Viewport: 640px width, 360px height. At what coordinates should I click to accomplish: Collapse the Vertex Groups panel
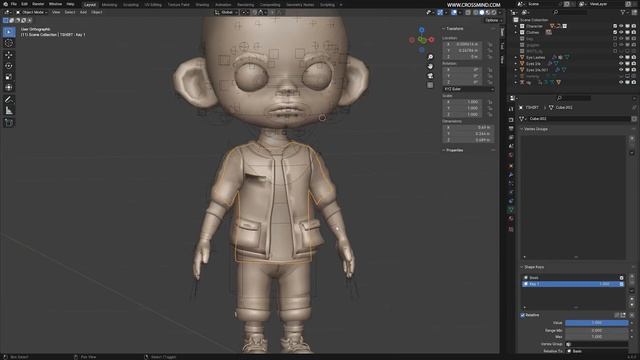(x=536, y=129)
